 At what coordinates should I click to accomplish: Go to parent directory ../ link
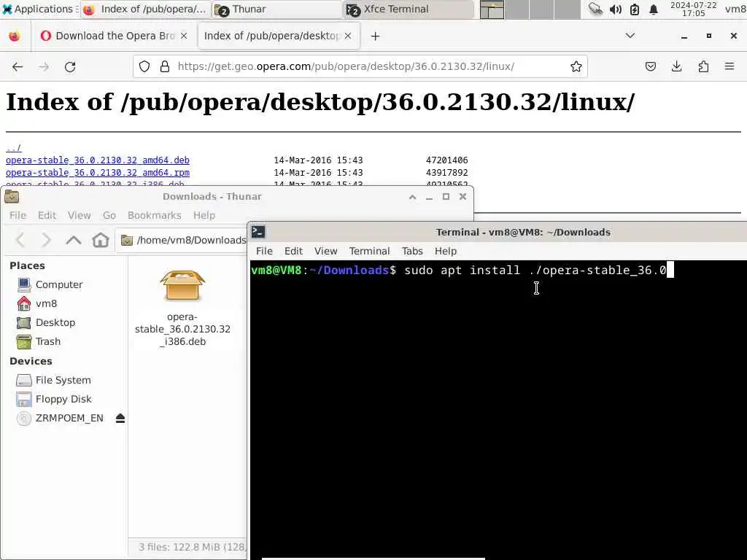(x=13, y=147)
